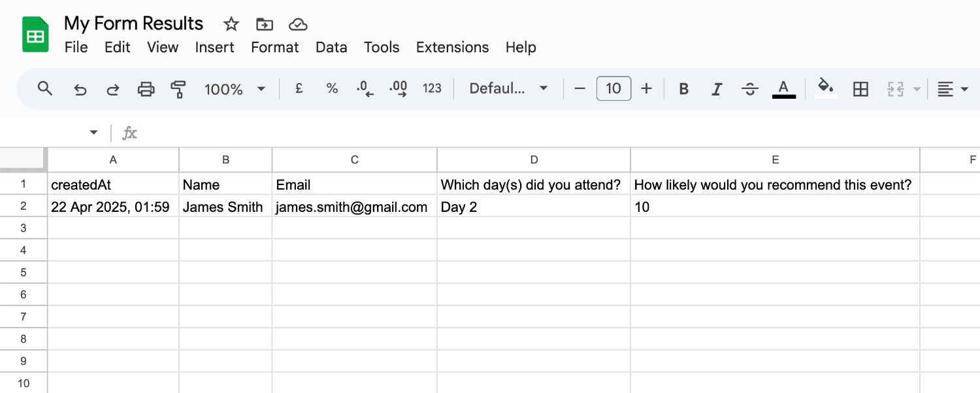Open the Format menu
The image size is (980, 393).
coord(275,47)
